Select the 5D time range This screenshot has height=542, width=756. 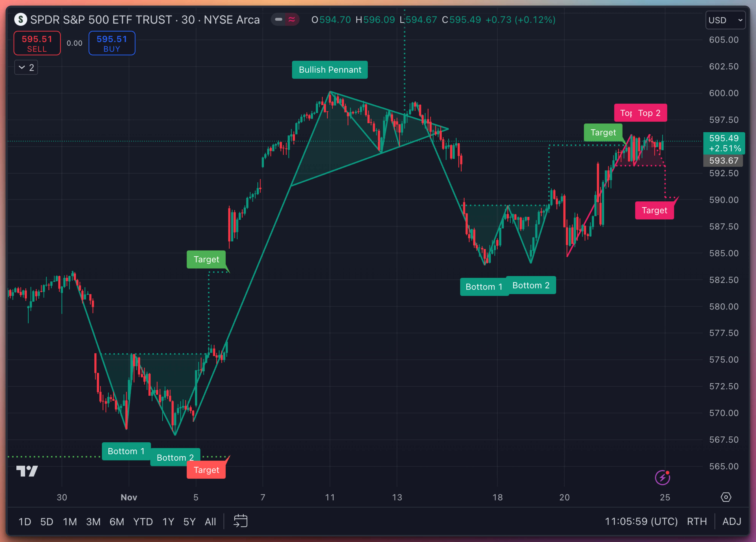click(x=47, y=521)
